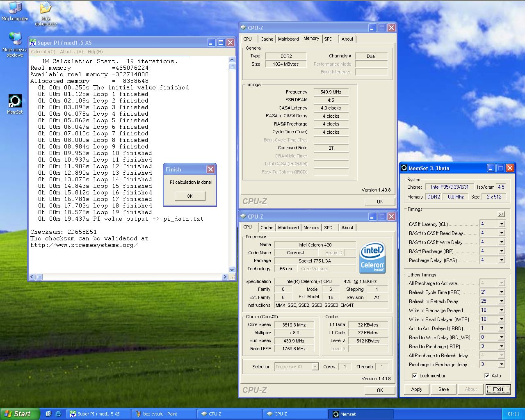Click the taskbar clock showing 01:11

pos(513,414)
